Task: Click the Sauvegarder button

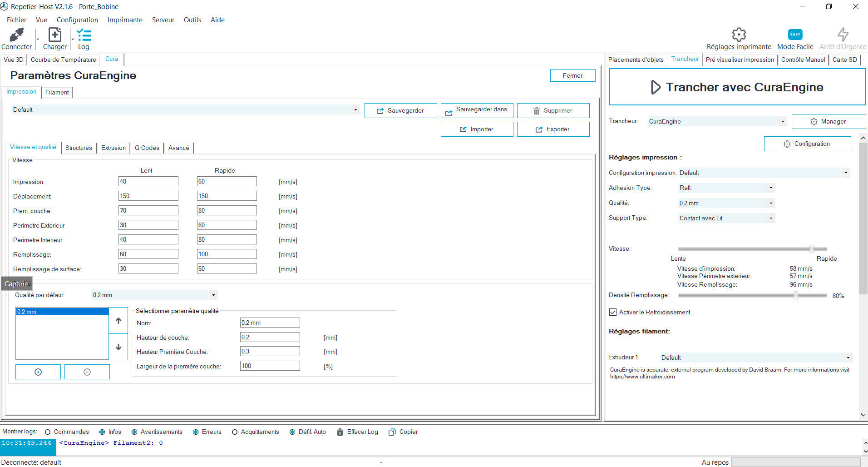Action: [401, 110]
